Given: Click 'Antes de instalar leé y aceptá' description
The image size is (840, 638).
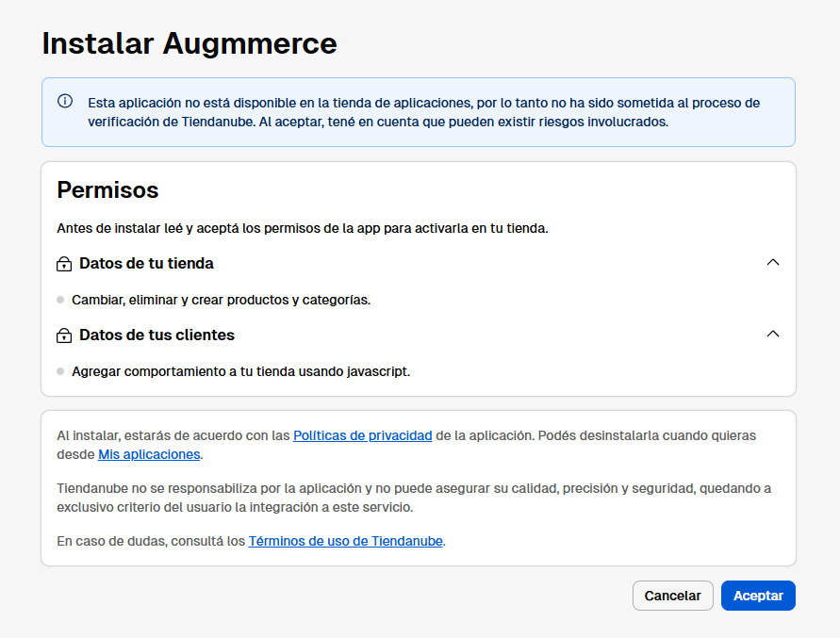Looking at the screenshot, I should 303,228.
